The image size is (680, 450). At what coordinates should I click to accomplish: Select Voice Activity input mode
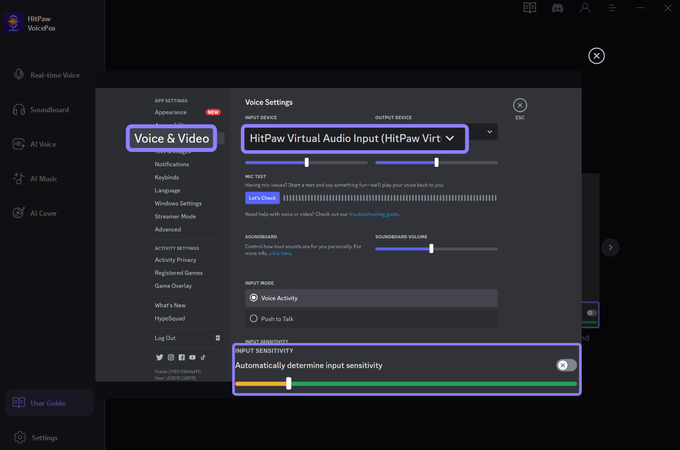371,298
